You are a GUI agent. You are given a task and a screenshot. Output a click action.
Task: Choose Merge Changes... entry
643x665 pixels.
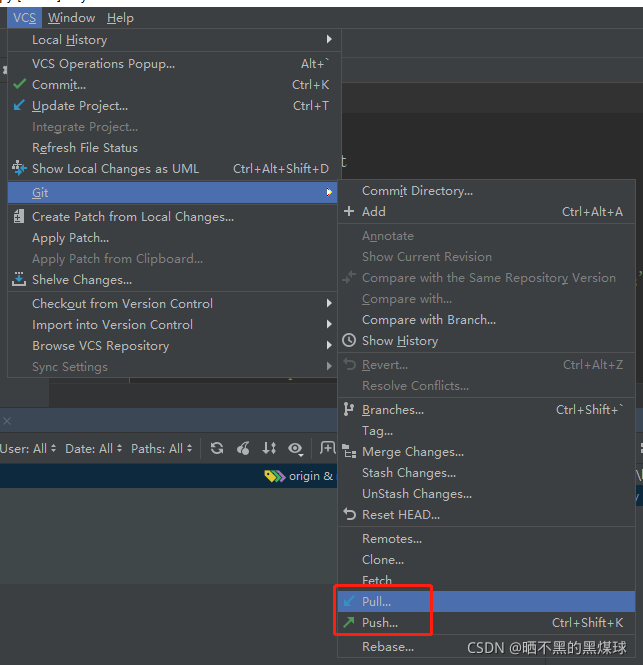click(x=486, y=452)
